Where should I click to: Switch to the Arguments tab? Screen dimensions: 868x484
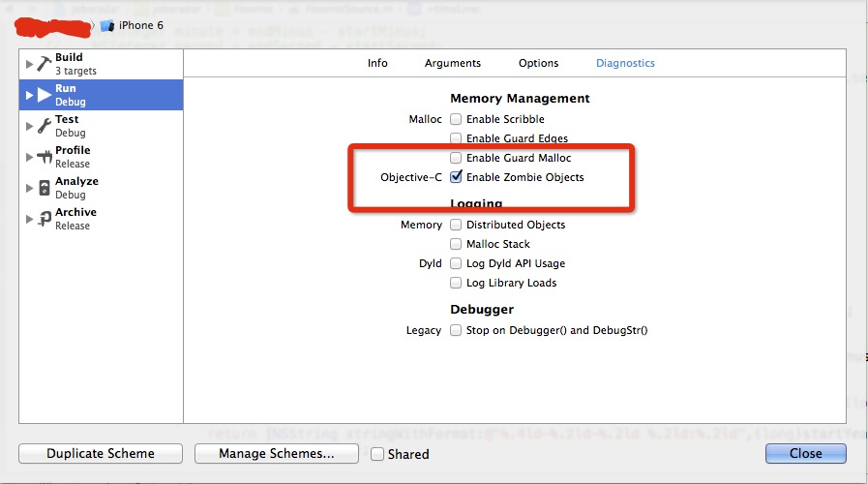coord(453,63)
